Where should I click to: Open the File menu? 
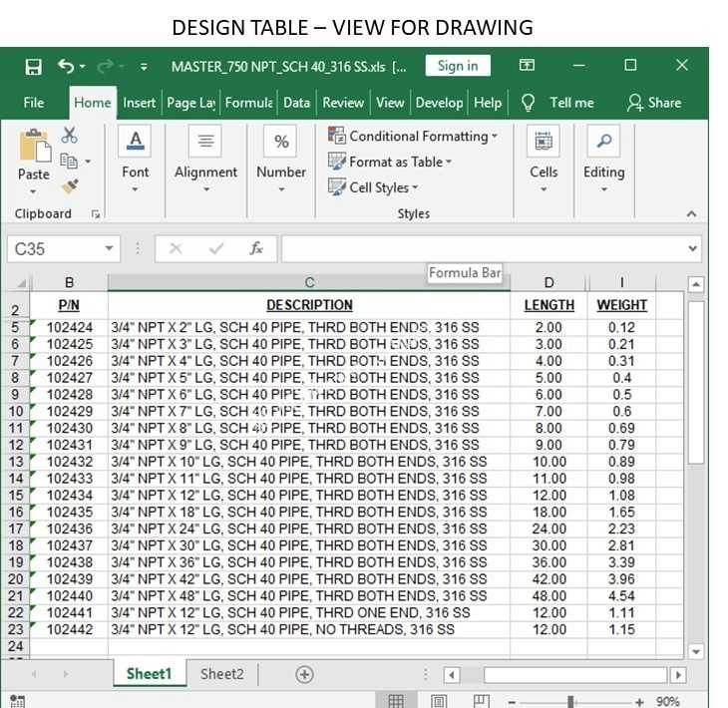tap(34, 103)
